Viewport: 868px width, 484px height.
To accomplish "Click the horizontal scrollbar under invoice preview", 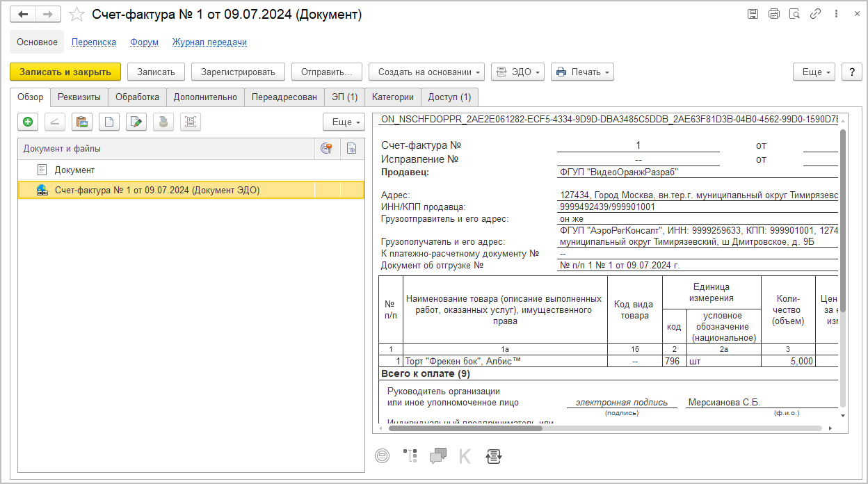I will coord(465,428).
